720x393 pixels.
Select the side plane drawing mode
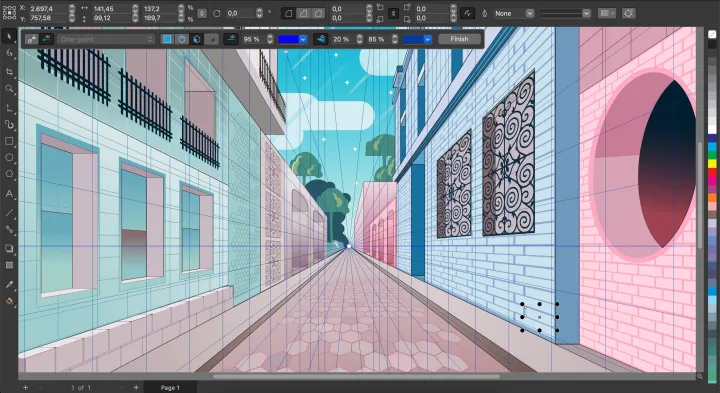point(197,39)
